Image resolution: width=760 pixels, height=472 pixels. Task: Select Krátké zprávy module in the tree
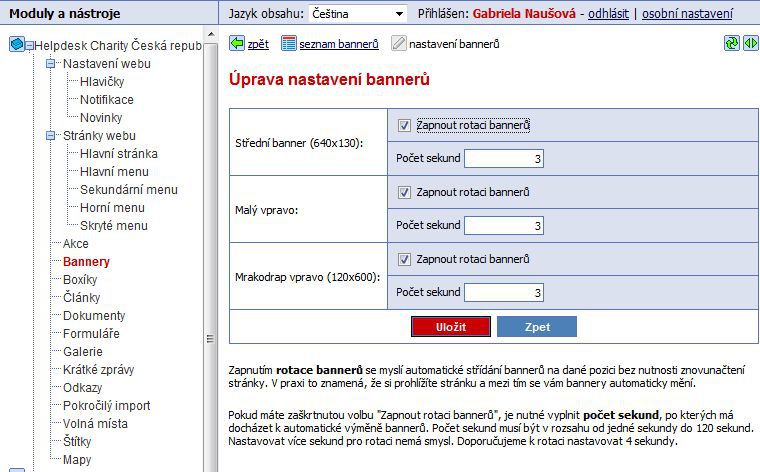tap(98, 369)
